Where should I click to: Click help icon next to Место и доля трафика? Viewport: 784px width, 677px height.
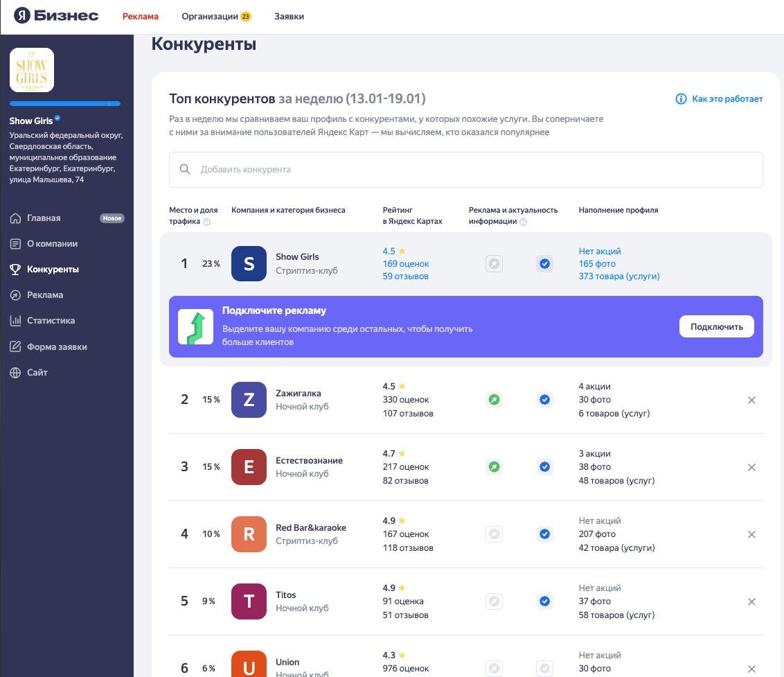[206, 222]
